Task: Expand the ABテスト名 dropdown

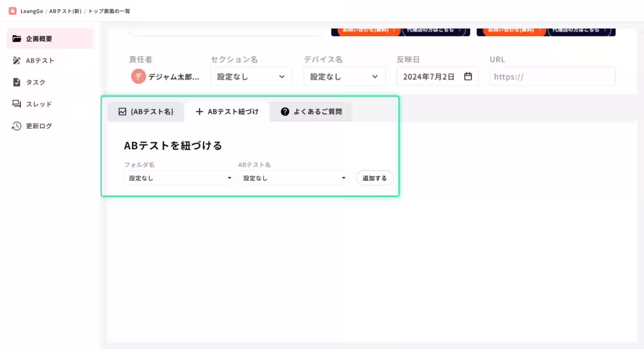Action: point(293,178)
